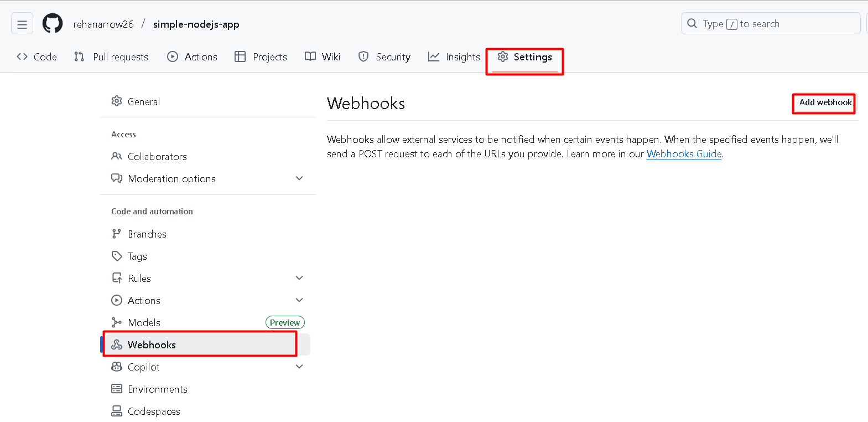Click the Webhooks icon in sidebar

pos(117,344)
